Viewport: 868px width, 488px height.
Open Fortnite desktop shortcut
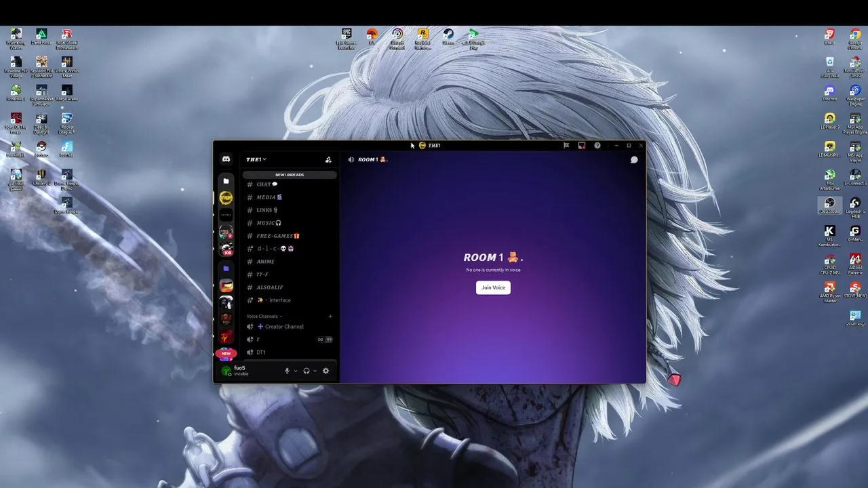click(66, 149)
